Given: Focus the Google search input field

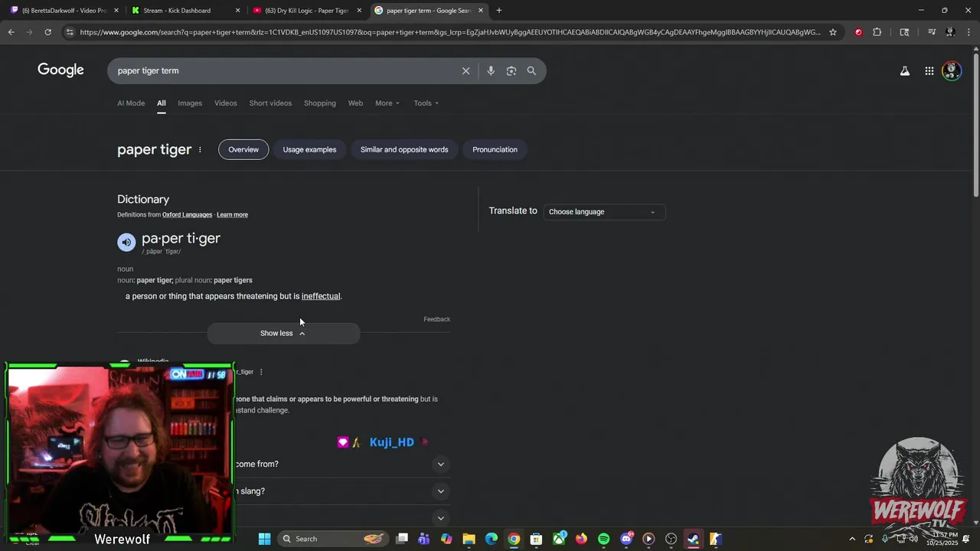Looking at the screenshot, I should 283,70.
